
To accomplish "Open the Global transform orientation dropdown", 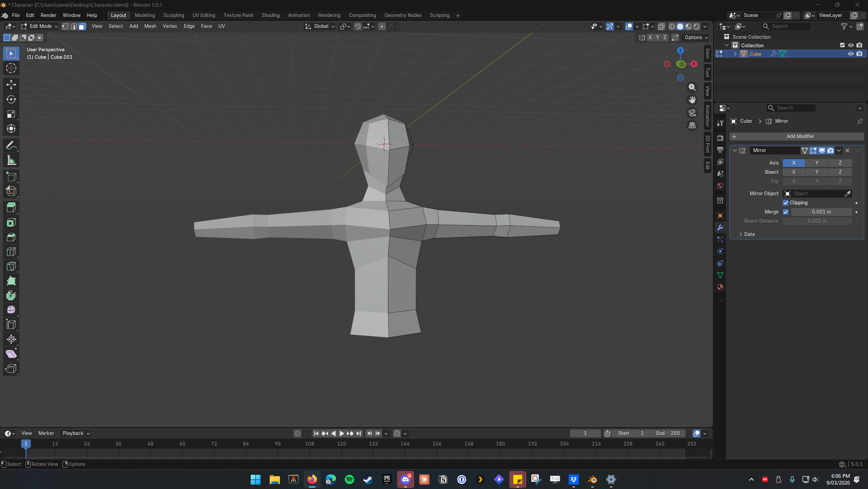I will coord(320,27).
